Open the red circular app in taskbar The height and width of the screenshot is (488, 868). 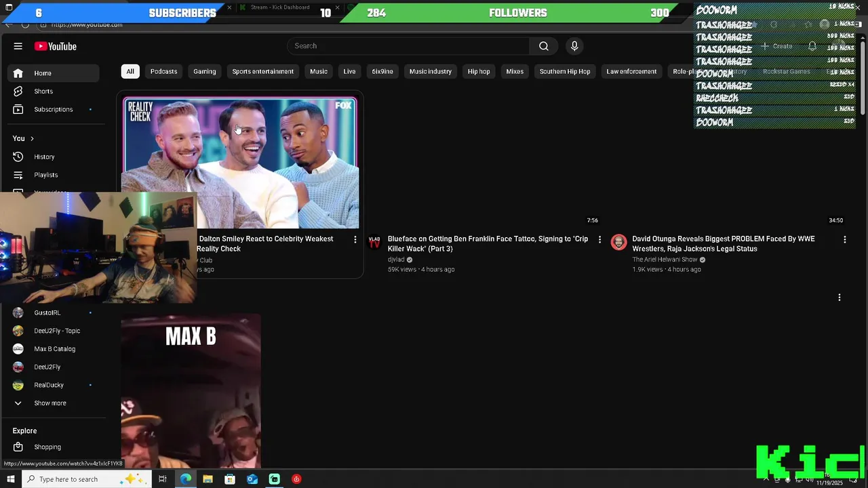[296, 479]
